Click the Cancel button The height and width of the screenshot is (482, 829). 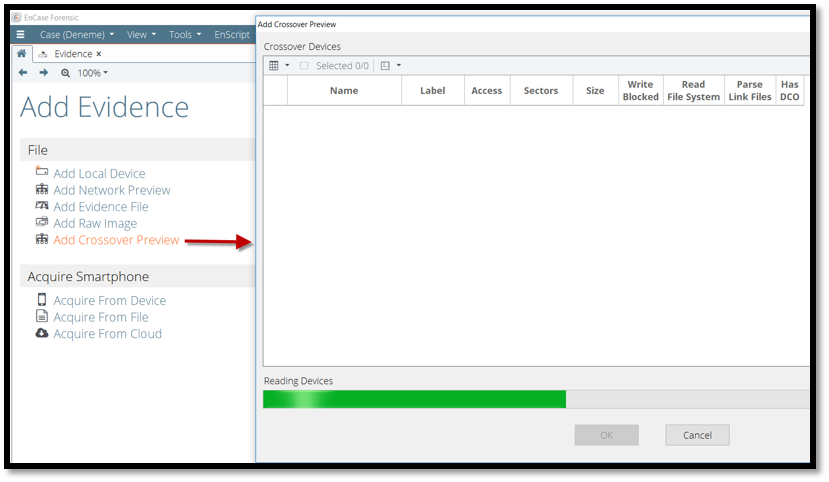click(697, 435)
